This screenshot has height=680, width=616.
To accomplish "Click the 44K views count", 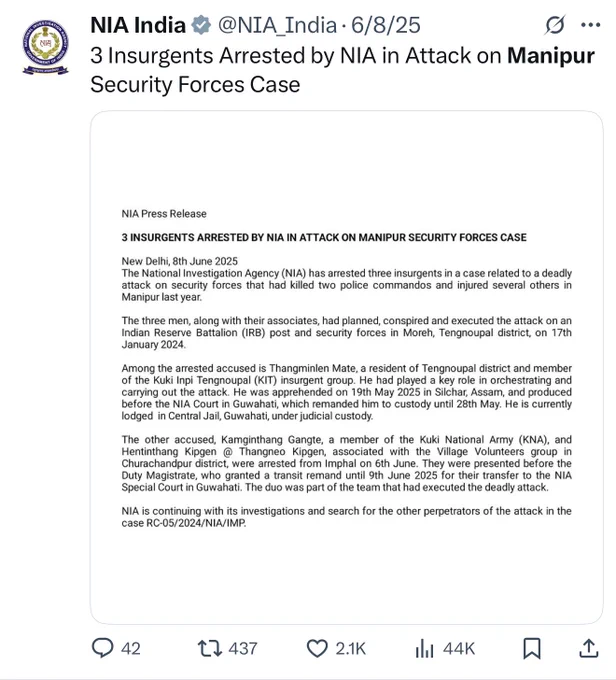I will tap(459, 649).
